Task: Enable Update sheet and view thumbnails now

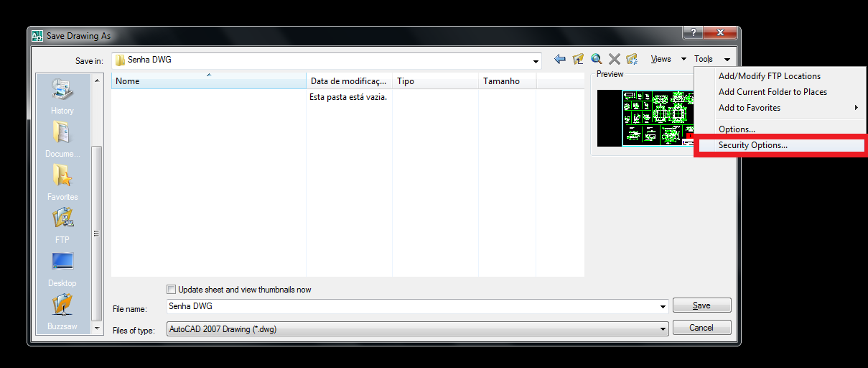Action: 171,290
